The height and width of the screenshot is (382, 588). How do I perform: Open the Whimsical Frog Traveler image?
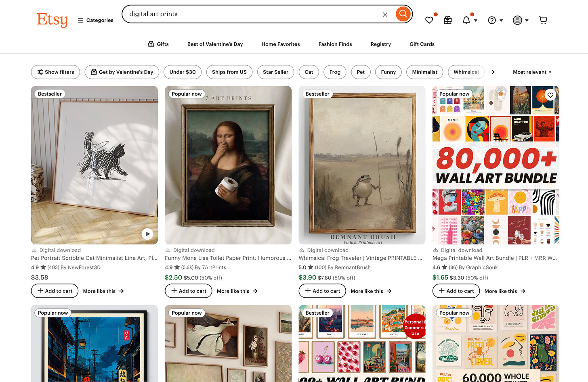(x=362, y=165)
